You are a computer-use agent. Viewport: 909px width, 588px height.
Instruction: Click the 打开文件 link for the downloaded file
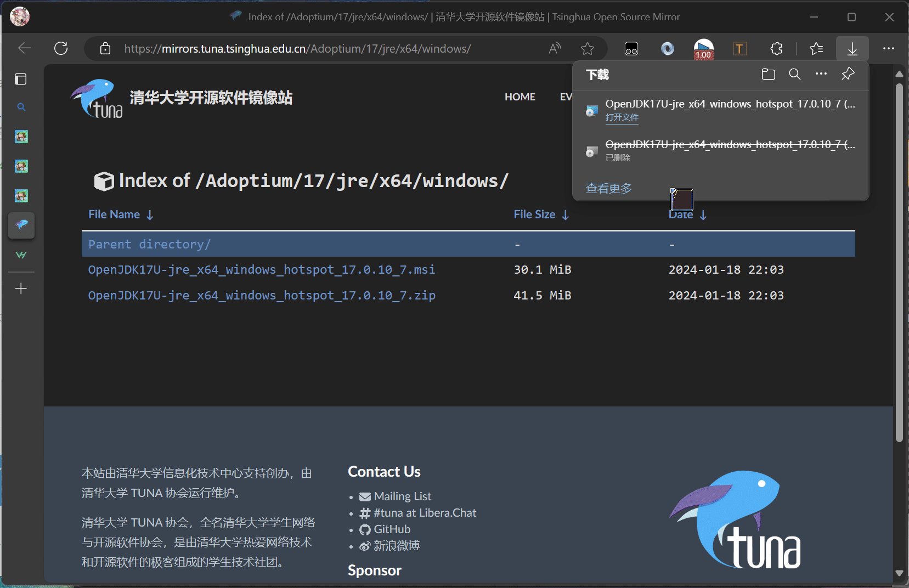[622, 117]
